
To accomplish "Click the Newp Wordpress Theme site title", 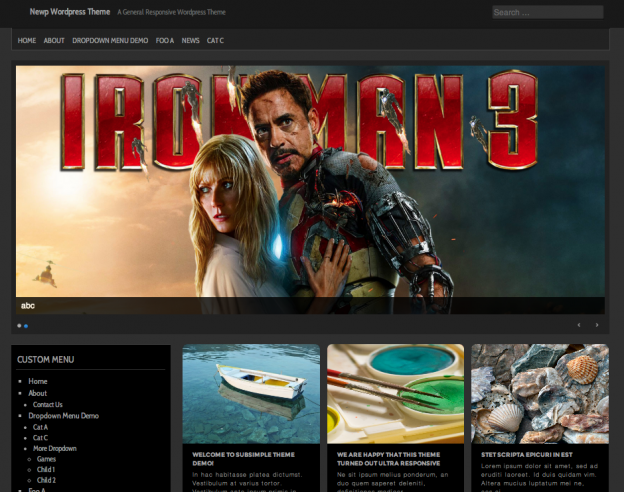I will pyautogui.click(x=70, y=12).
